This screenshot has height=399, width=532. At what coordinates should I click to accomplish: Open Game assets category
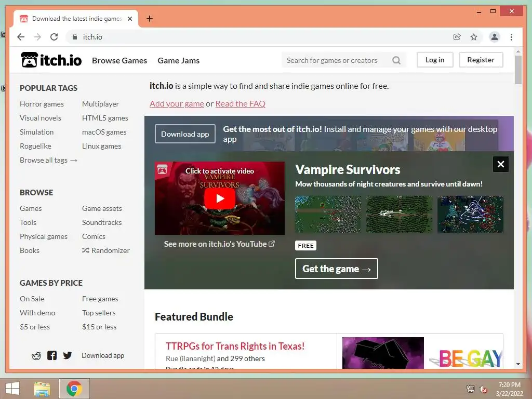(x=102, y=208)
